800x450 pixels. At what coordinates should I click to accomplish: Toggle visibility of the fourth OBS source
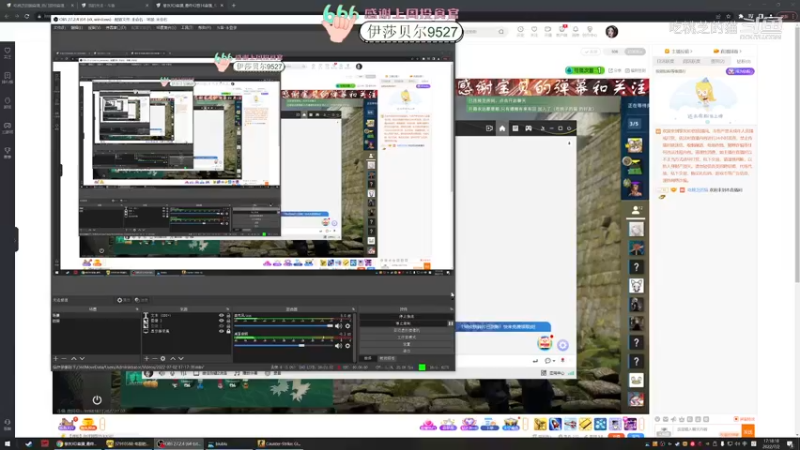(x=221, y=331)
